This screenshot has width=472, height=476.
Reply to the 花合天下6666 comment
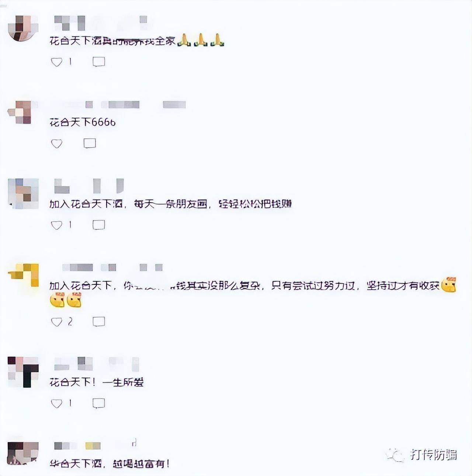tap(90, 143)
